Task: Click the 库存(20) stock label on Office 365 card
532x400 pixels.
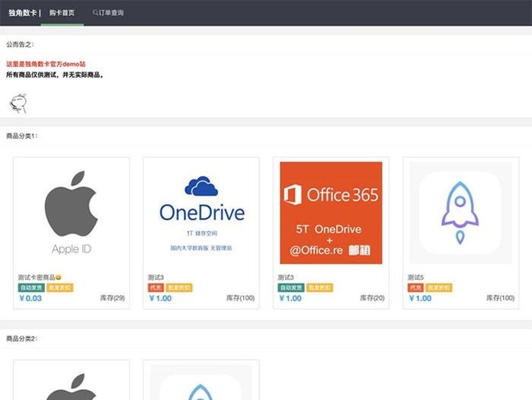Action: coord(370,299)
